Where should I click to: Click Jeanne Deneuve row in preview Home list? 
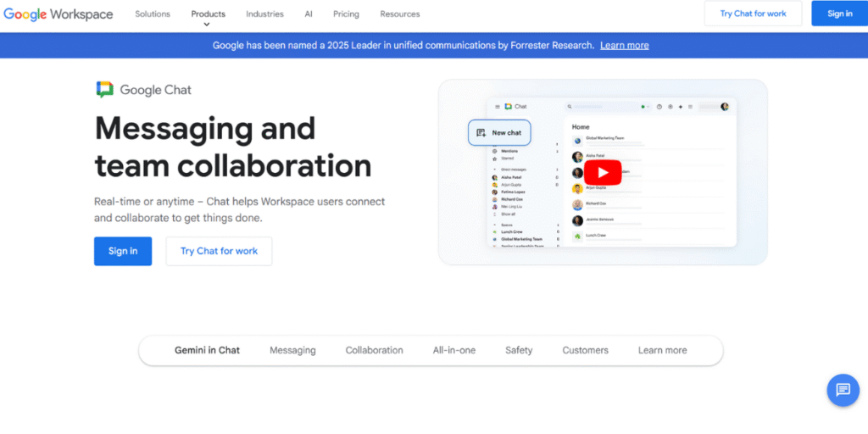(x=648, y=221)
